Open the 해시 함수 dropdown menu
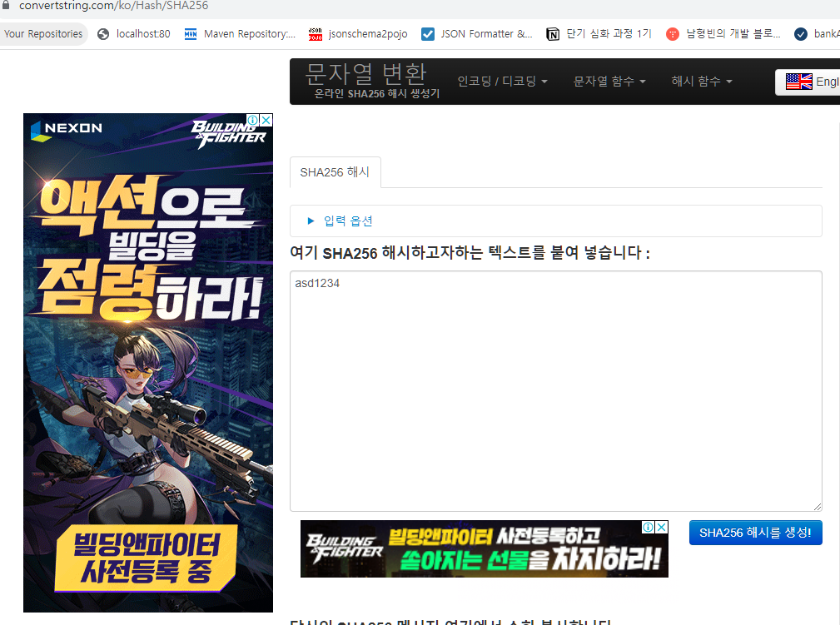Viewport: 840px width, 625px height. point(701,81)
